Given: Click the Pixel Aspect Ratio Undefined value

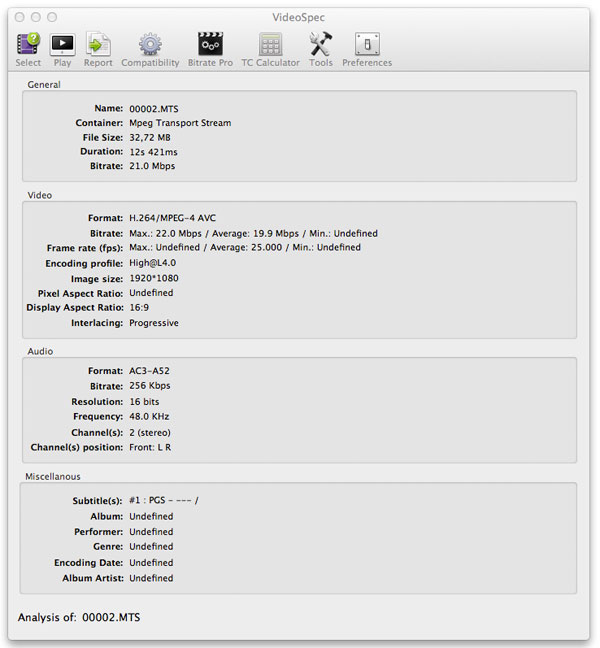Looking at the screenshot, I should (x=151, y=293).
